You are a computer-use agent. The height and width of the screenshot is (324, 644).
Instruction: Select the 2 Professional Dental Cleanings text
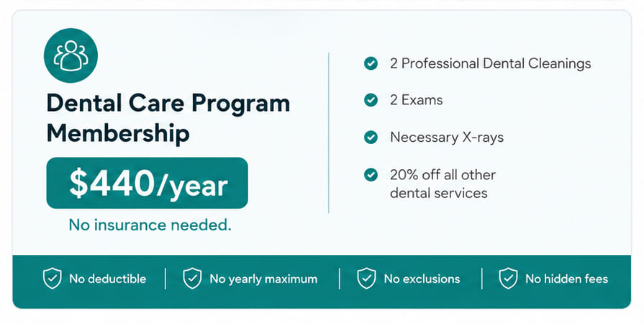tap(491, 63)
